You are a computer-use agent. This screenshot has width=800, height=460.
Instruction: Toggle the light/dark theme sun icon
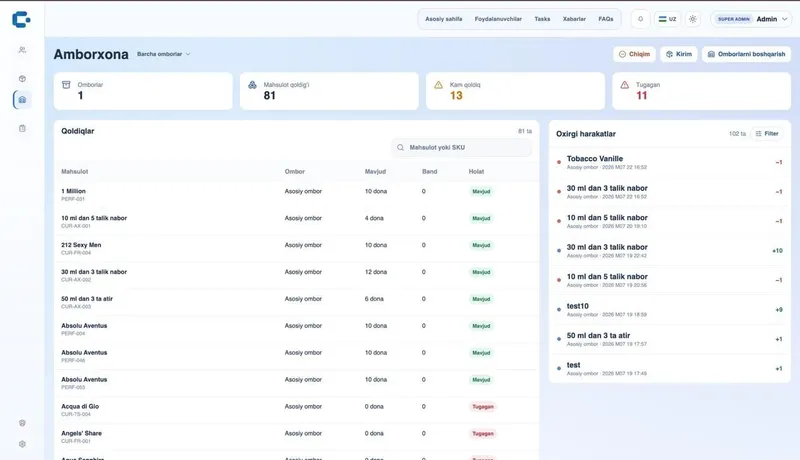click(x=692, y=19)
